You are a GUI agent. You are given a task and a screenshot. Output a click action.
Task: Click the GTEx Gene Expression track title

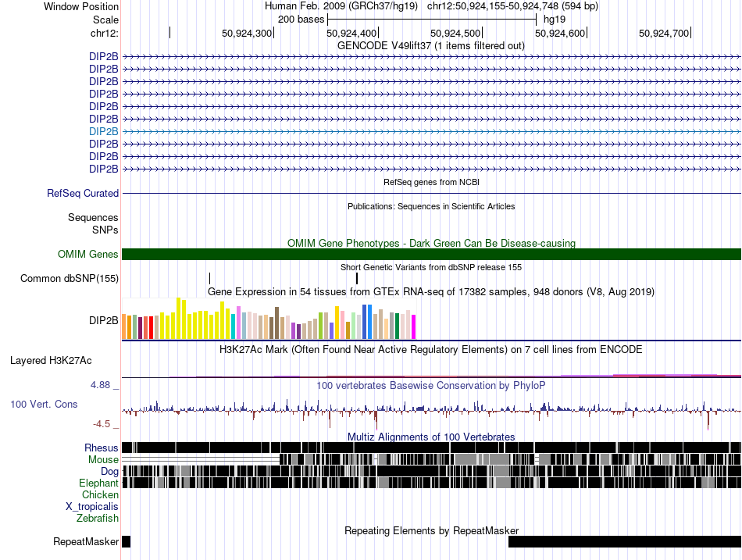click(x=431, y=291)
